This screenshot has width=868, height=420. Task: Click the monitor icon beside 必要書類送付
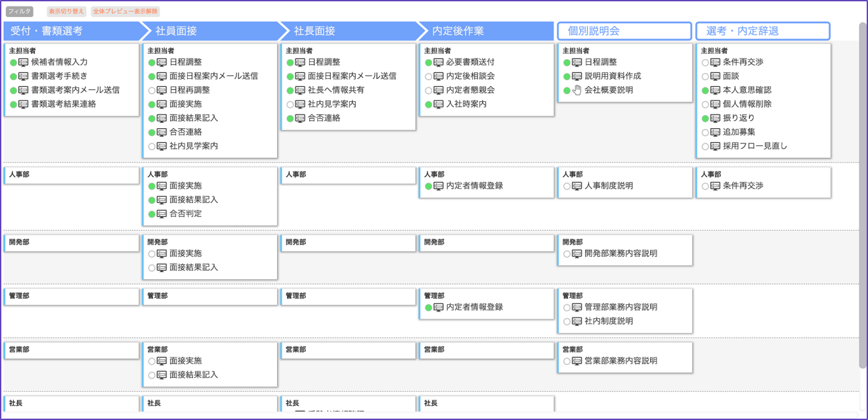pyautogui.click(x=439, y=62)
